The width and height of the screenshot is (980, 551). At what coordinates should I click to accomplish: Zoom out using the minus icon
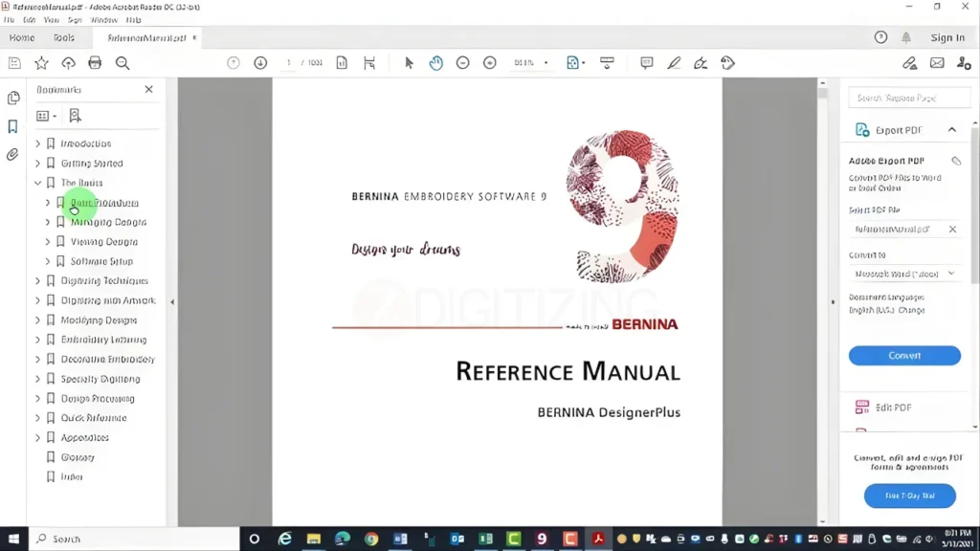(x=462, y=63)
